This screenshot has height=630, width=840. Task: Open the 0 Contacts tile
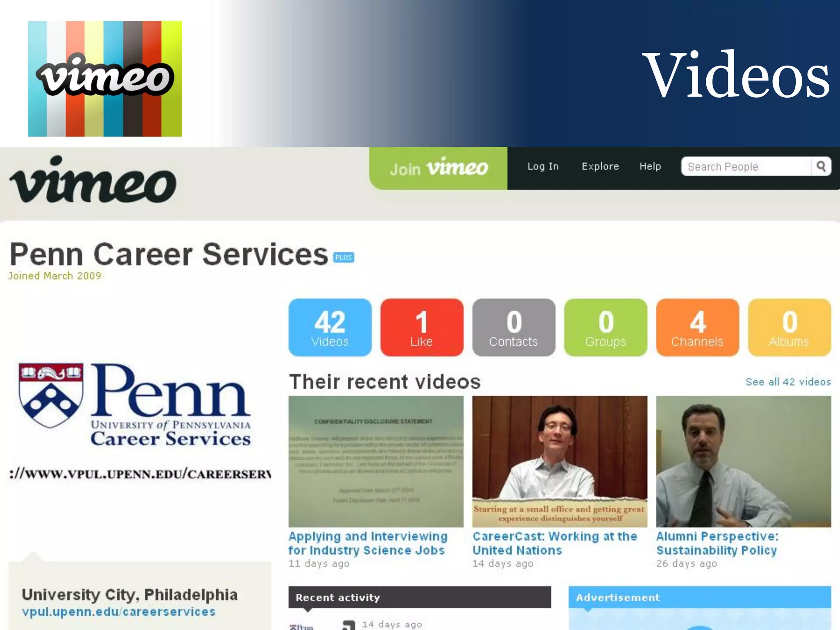514,327
